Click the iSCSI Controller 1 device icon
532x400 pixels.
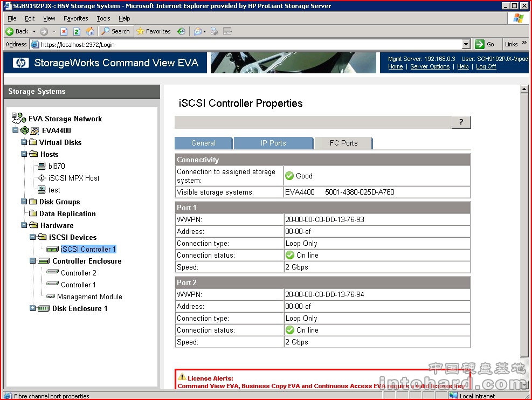(x=53, y=250)
